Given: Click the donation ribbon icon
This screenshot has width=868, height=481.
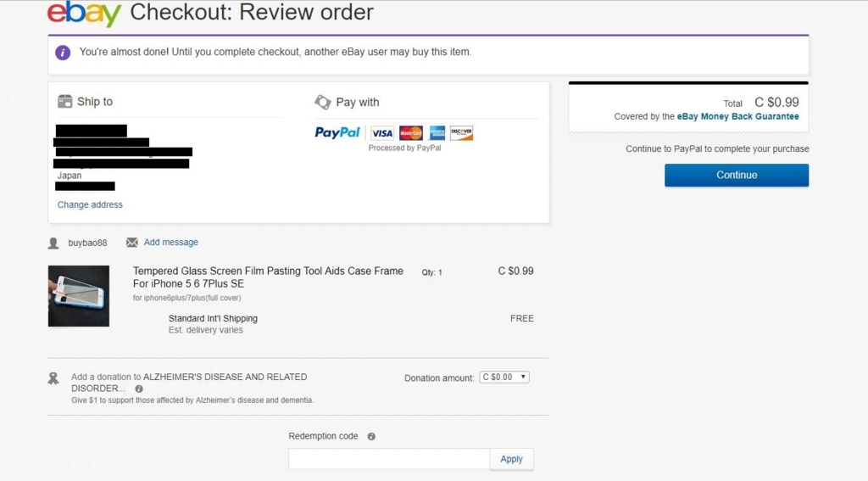Looking at the screenshot, I should tap(53, 378).
